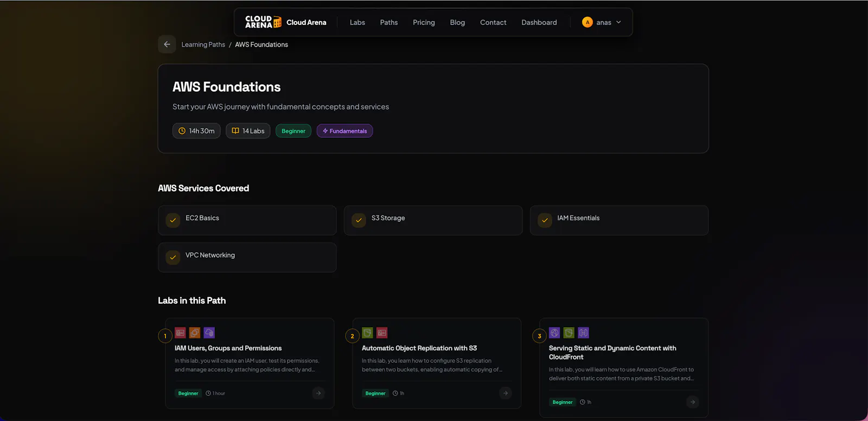Click the 'AWS Foundations' page heading
868x421 pixels.
point(227,87)
